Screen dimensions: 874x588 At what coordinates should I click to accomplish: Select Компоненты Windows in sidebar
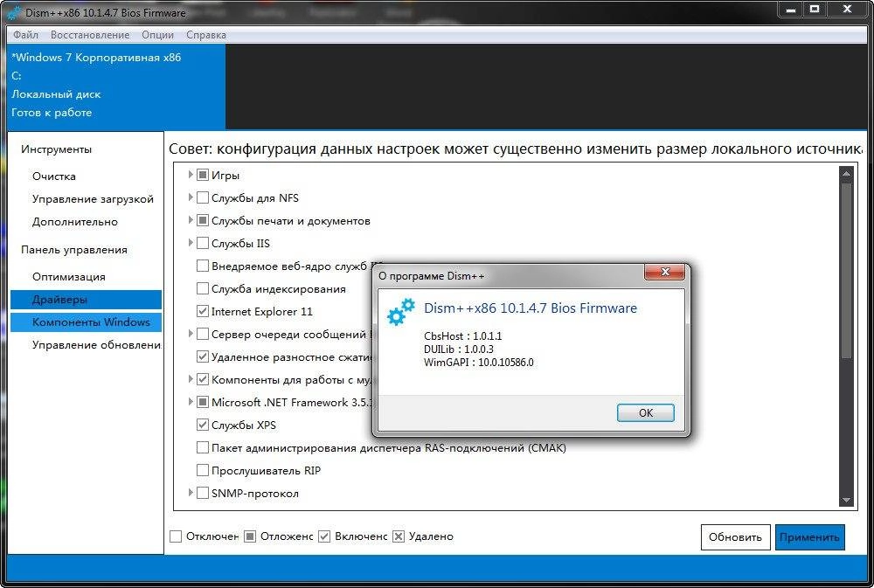[x=86, y=322]
